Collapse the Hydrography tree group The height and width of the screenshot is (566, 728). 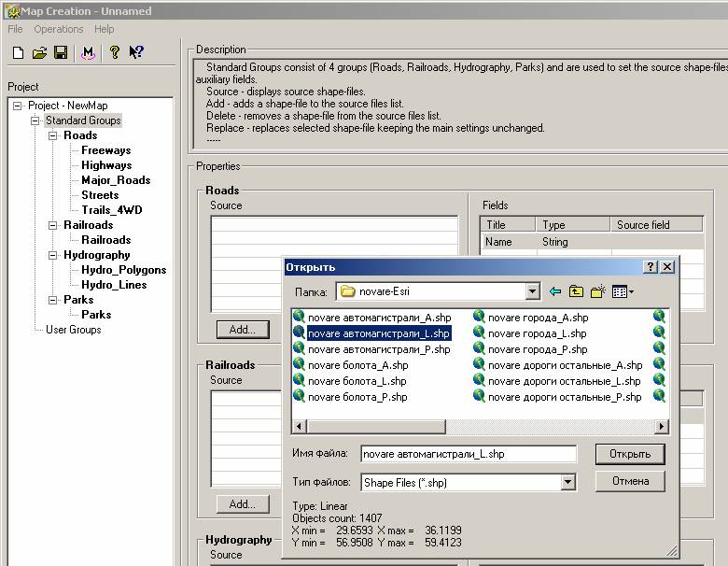click(53, 255)
